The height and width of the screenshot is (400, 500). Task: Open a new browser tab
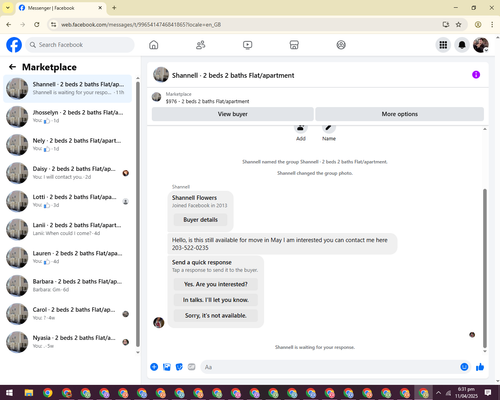click(114, 8)
